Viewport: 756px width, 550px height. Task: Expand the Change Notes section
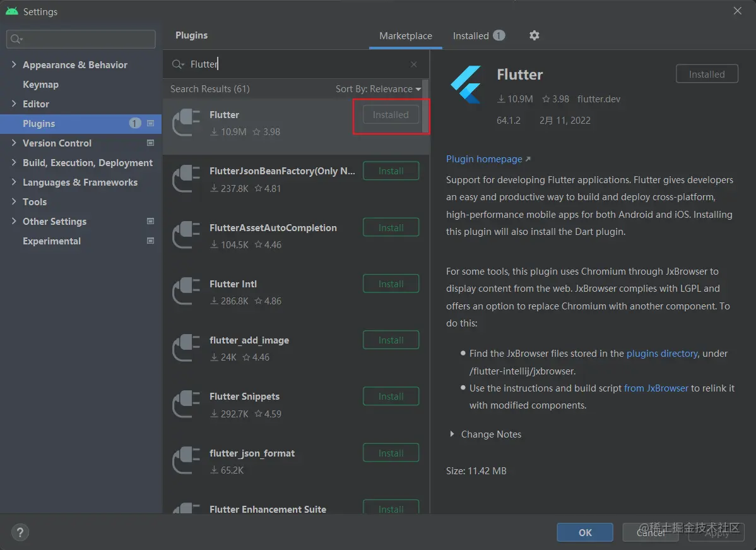click(452, 434)
